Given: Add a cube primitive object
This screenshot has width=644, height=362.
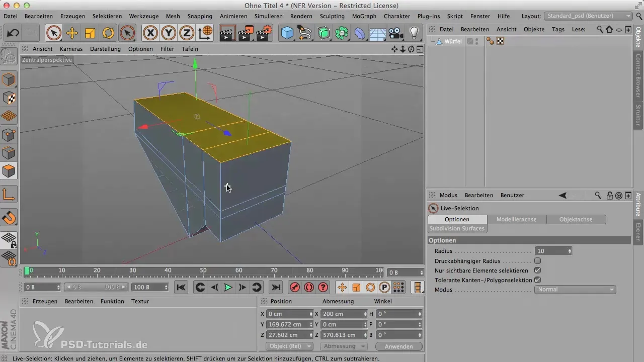Looking at the screenshot, I should (x=287, y=33).
